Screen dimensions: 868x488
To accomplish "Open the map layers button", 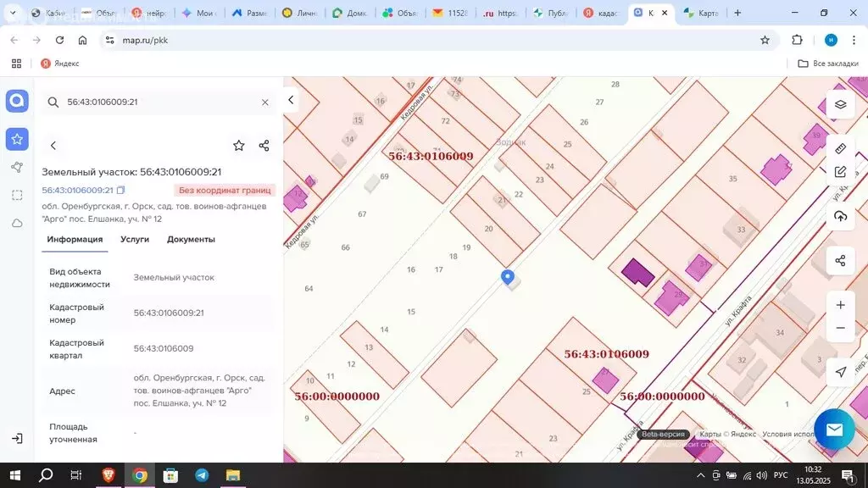I will (840, 104).
